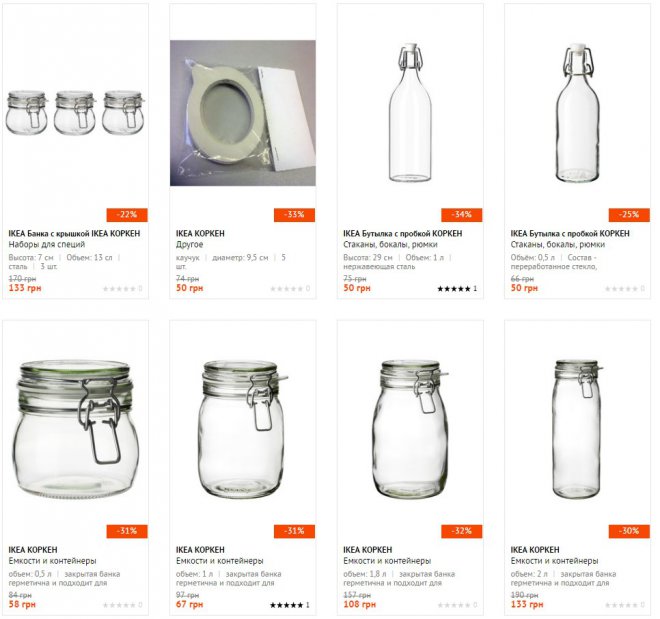Click the 108 грн price of 1,8 л jar
This screenshot has width=660, height=619.
(x=360, y=605)
